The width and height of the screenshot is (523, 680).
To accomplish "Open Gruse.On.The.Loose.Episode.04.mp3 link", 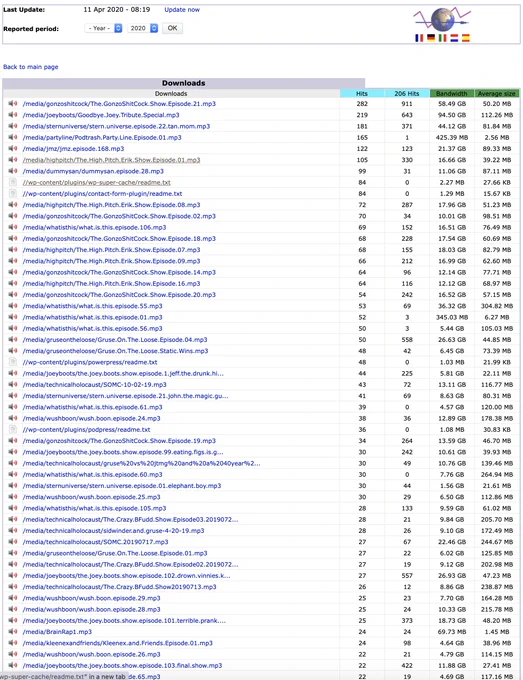I will coord(115,340).
